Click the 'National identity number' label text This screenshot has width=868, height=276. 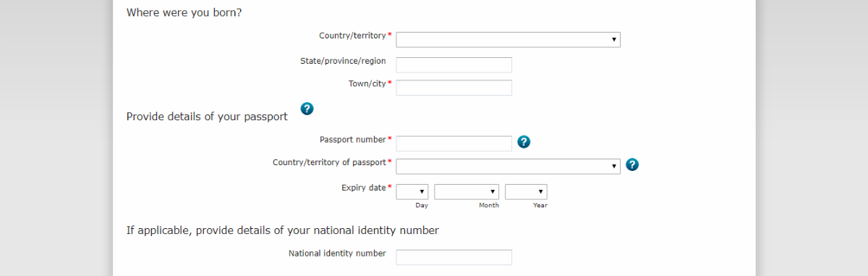coord(337,254)
